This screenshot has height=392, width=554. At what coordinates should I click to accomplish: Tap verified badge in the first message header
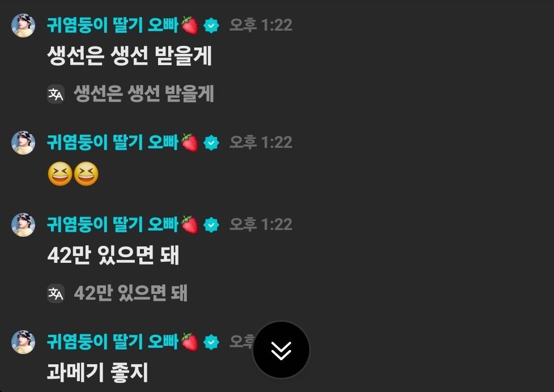(x=211, y=25)
